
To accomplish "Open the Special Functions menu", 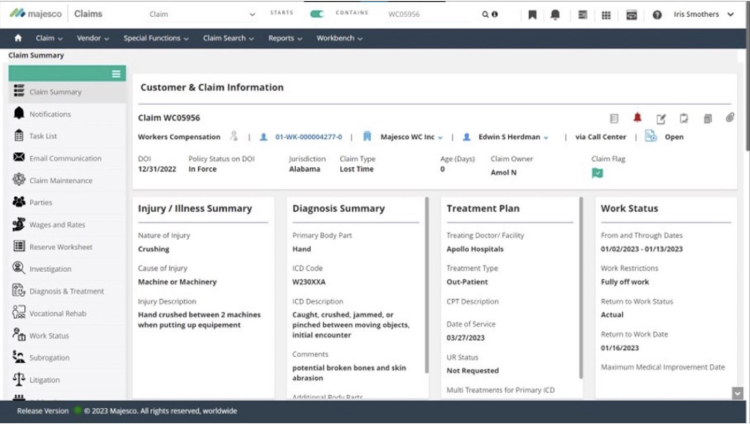I will [x=156, y=38].
